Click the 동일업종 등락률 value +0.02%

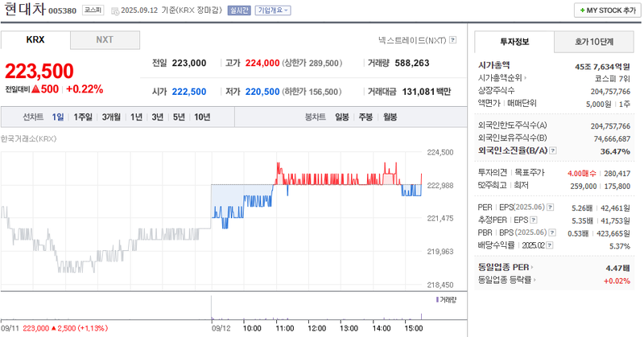pos(617,281)
